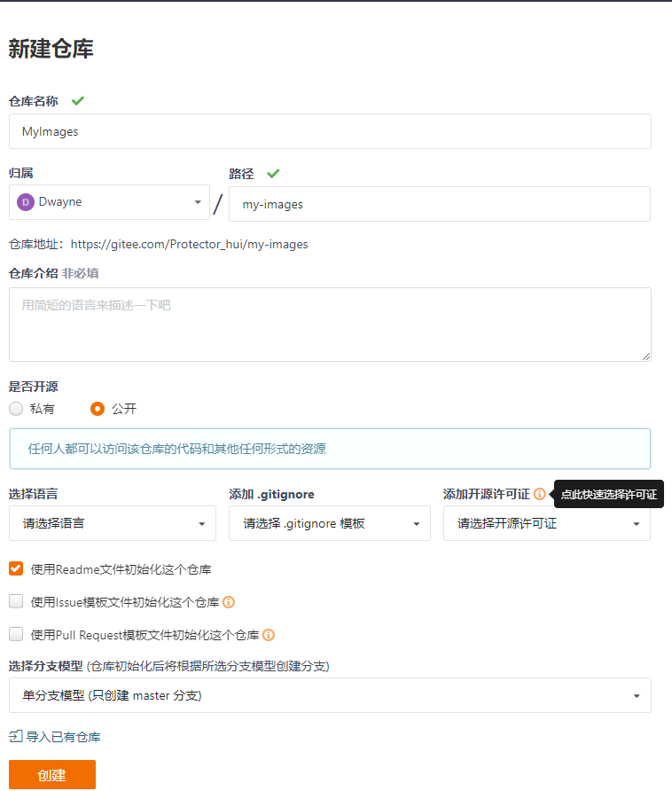672x791 pixels.
Task: Open the 请选择开源许可证 license dropdown
Action: pyautogui.click(x=547, y=523)
